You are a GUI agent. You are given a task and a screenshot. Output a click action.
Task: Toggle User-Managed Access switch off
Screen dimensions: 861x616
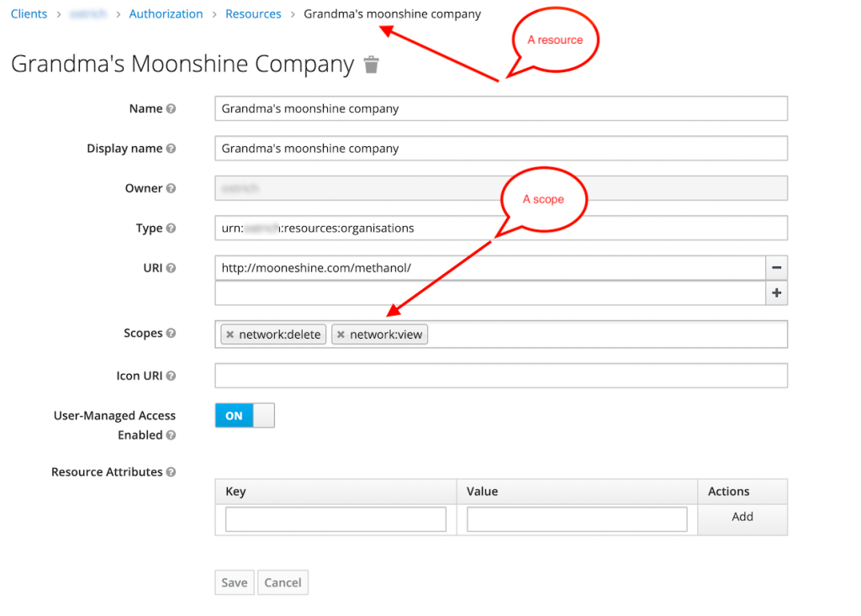point(245,416)
